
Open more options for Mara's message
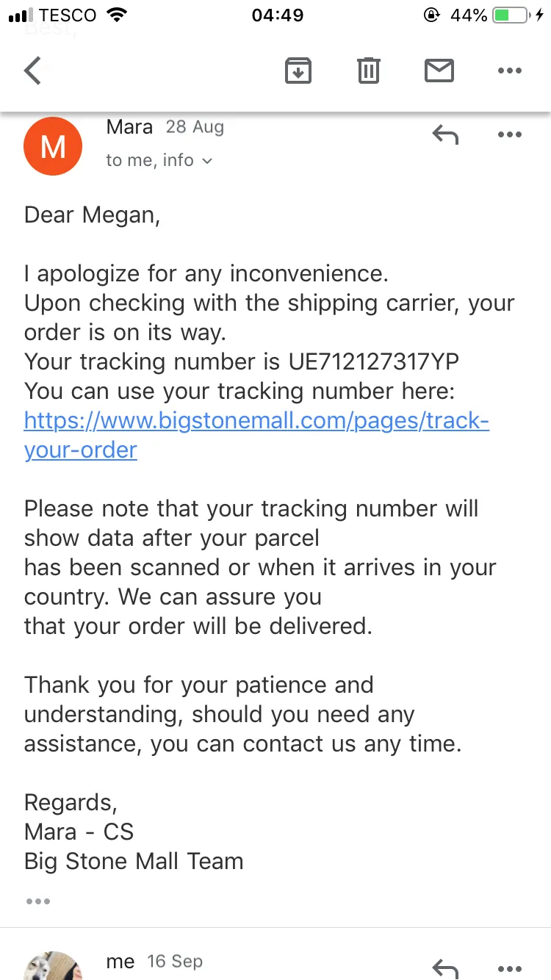509,134
